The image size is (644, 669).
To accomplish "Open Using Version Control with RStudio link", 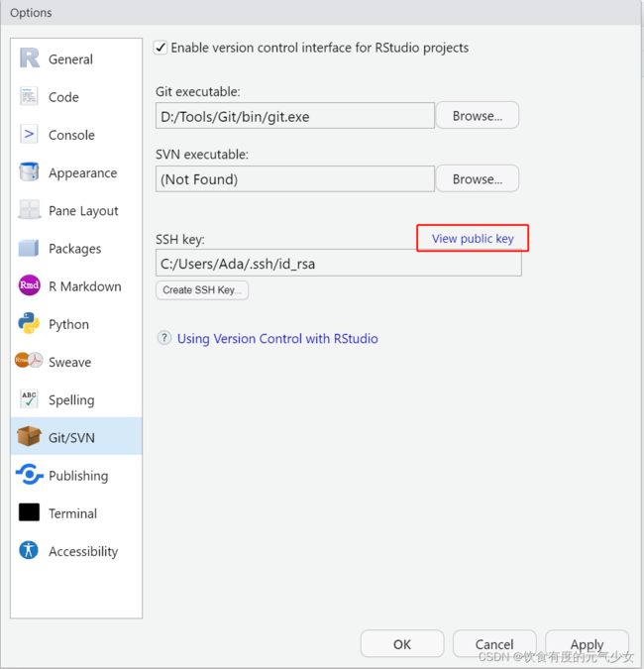I will pyautogui.click(x=277, y=338).
